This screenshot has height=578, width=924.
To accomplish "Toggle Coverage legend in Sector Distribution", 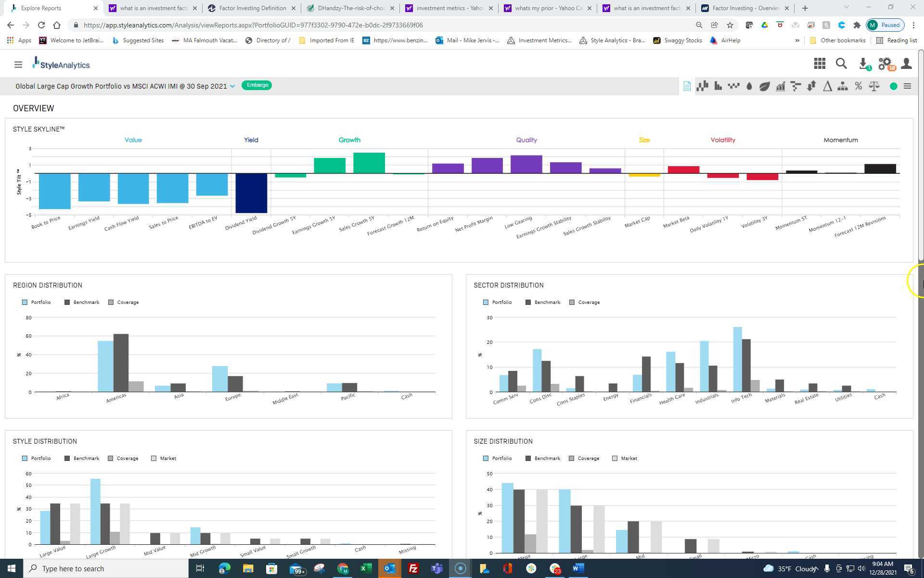I will coord(584,302).
